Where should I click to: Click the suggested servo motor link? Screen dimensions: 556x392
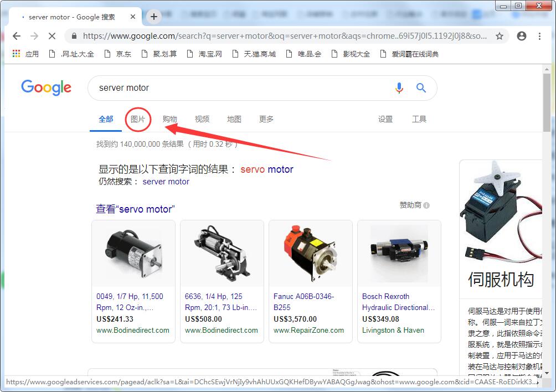267,169
